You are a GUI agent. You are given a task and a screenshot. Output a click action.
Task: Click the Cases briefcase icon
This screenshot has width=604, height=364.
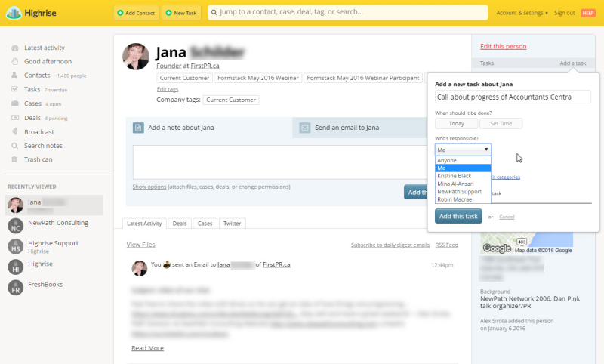pos(14,103)
